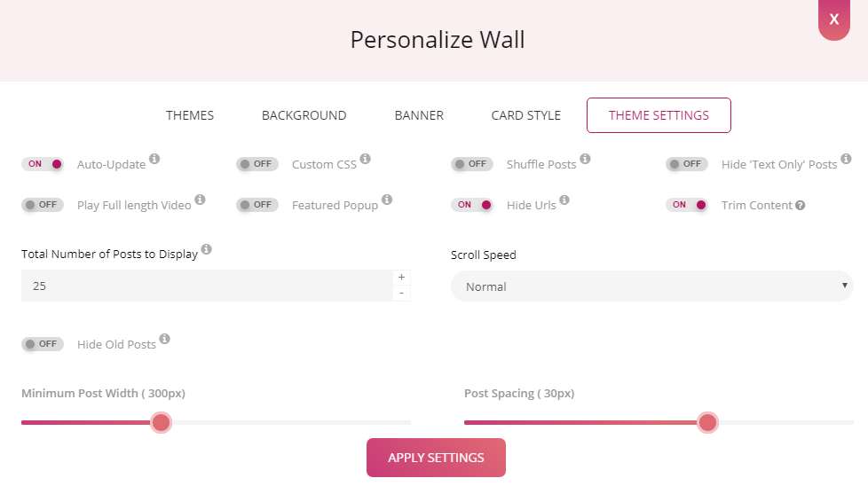This screenshot has width=868, height=486.
Task: Click the info icon next to Auto-Update
Action: [154, 159]
